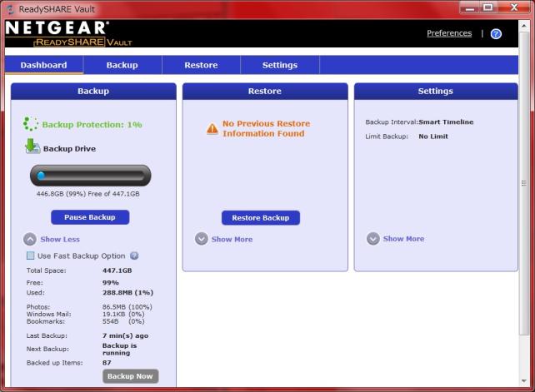Switch to the Settings tab
This screenshot has width=535, height=392.
(x=280, y=65)
